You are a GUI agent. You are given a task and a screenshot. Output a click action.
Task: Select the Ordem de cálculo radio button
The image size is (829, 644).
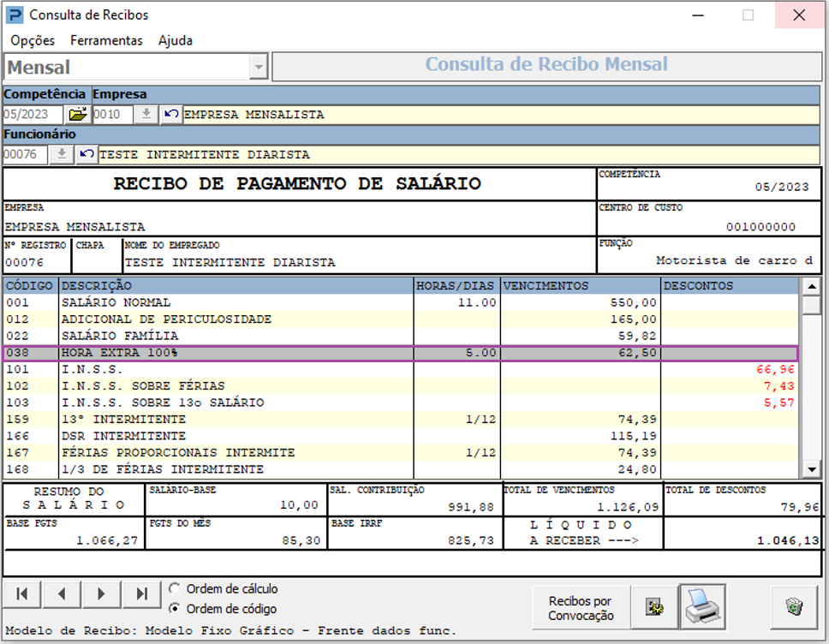[x=175, y=588]
